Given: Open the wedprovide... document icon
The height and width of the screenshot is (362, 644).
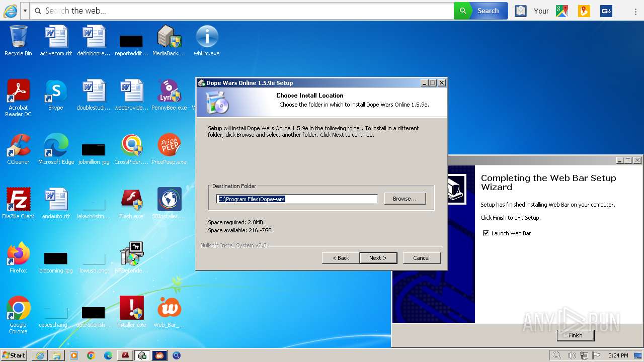Looking at the screenshot, I should click(131, 95).
